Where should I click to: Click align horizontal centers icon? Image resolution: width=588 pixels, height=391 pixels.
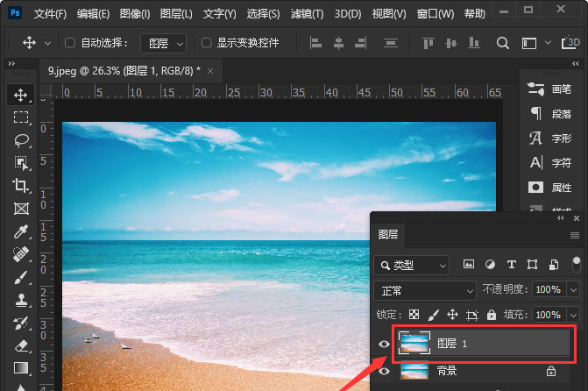tap(338, 43)
